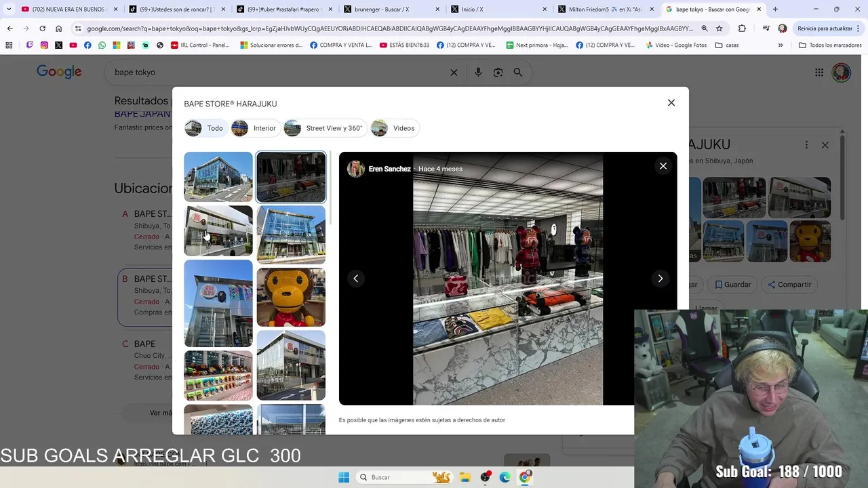Open Microsoft Edge from the taskbar
The height and width of the screenshot is (488, 868).
[505, 477]
